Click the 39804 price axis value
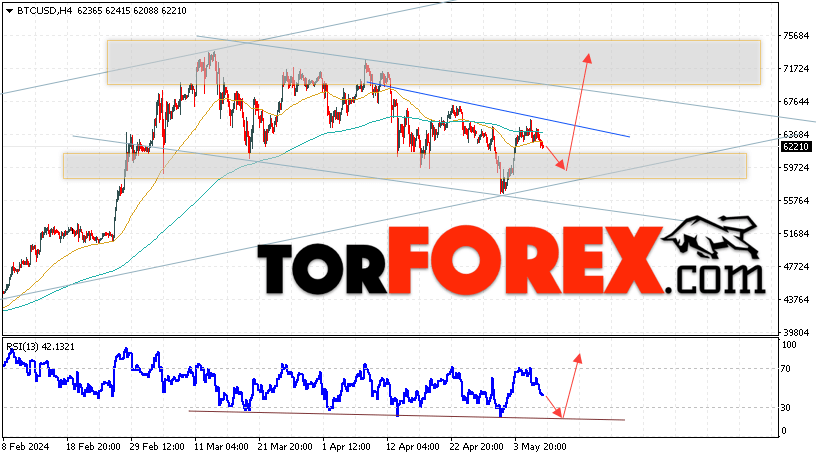 795,332
